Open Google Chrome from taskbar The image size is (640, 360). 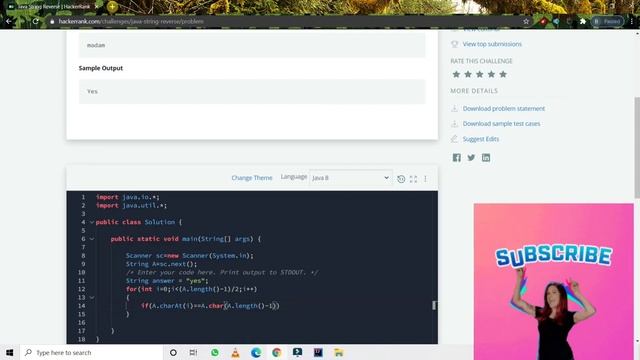(x=277, y=352)
